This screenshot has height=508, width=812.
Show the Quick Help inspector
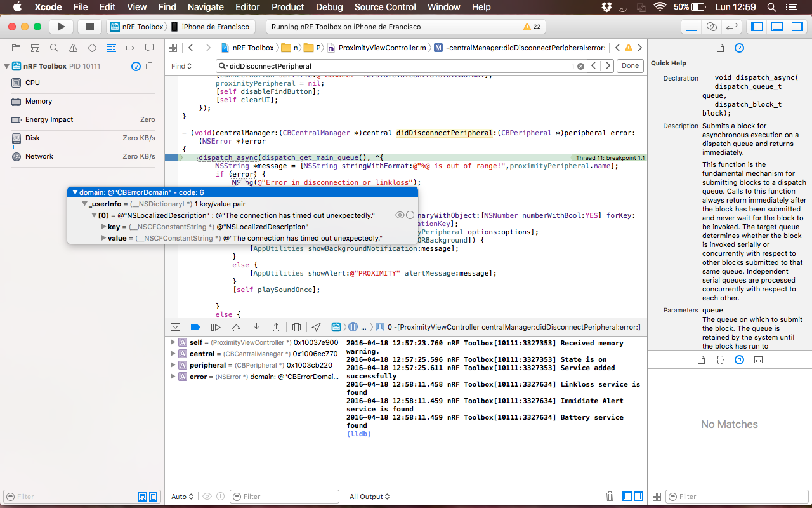[x=739, y=48]
